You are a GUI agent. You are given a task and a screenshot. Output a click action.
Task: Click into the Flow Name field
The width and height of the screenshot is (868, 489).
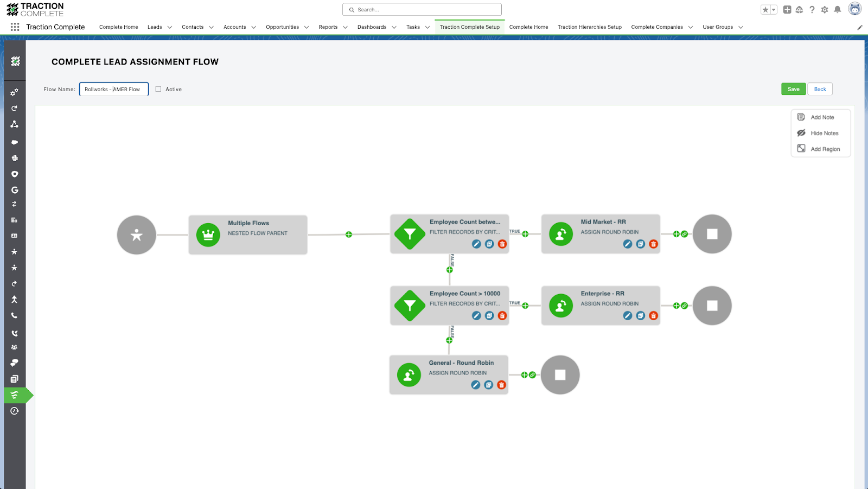pos(114,89)
